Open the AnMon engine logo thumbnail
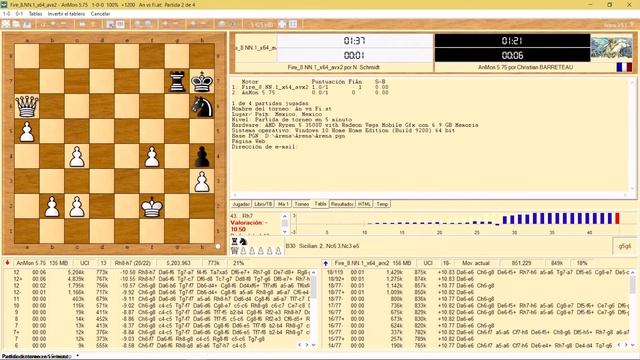 click(x=611, y=48)
